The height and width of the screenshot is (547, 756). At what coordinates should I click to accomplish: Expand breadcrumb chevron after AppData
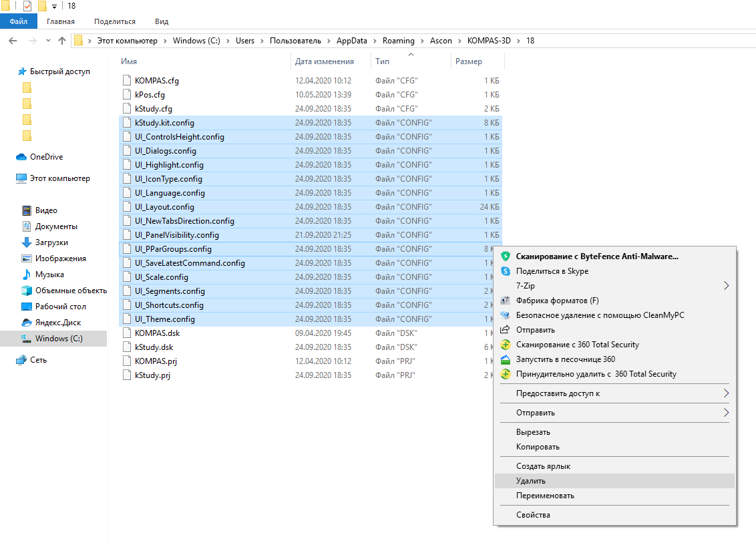coord(375,41)
